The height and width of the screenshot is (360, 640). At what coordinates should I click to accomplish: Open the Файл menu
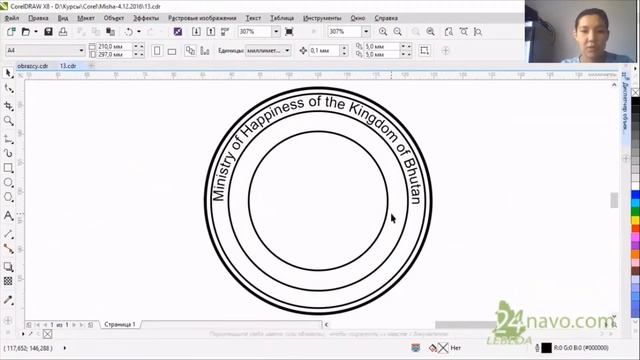[12, 18]
